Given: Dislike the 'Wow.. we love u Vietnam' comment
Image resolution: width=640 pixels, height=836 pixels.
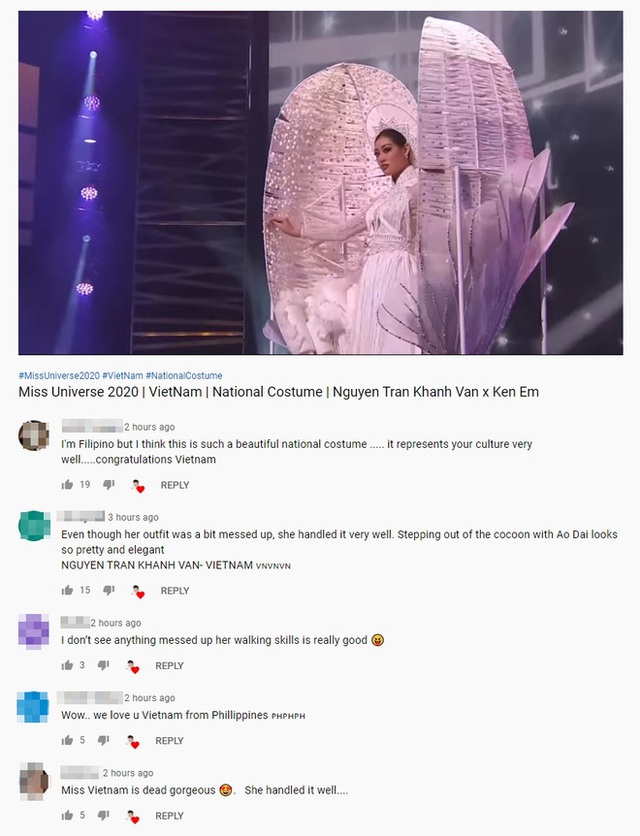Looking at the screenshot, I should tap(103, 741).
